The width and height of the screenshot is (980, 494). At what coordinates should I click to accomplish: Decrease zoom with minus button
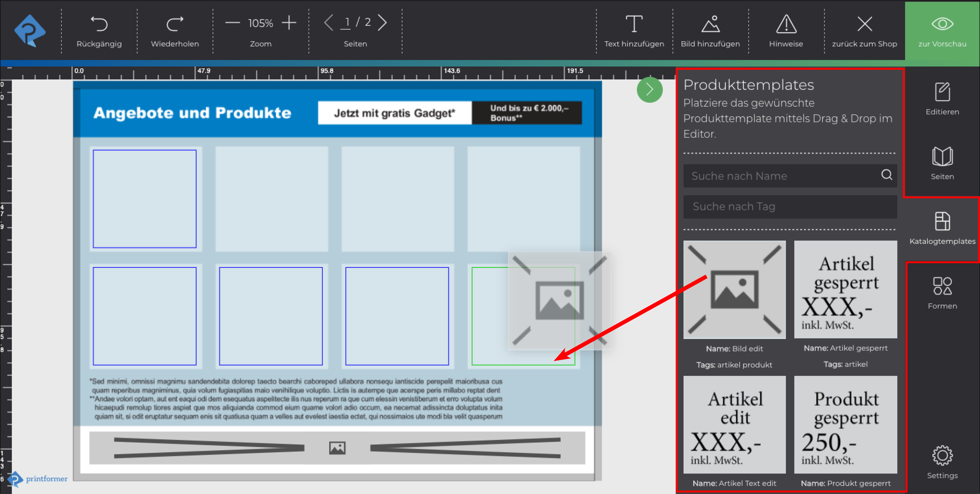(232, 23)
